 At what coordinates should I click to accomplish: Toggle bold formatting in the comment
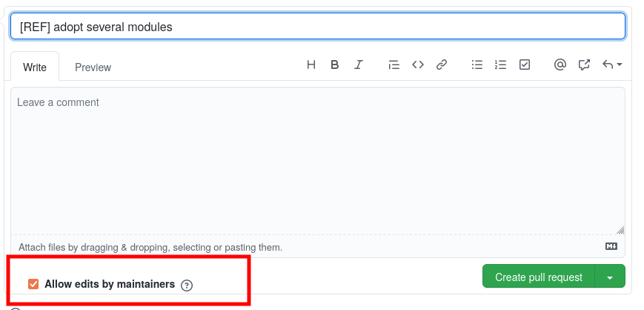click(335, 65)
